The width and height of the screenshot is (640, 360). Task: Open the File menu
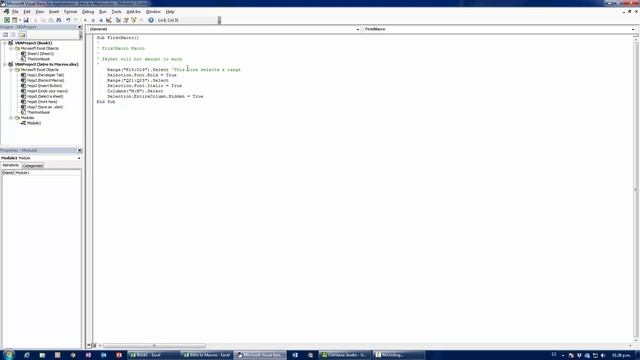point(15,12)
